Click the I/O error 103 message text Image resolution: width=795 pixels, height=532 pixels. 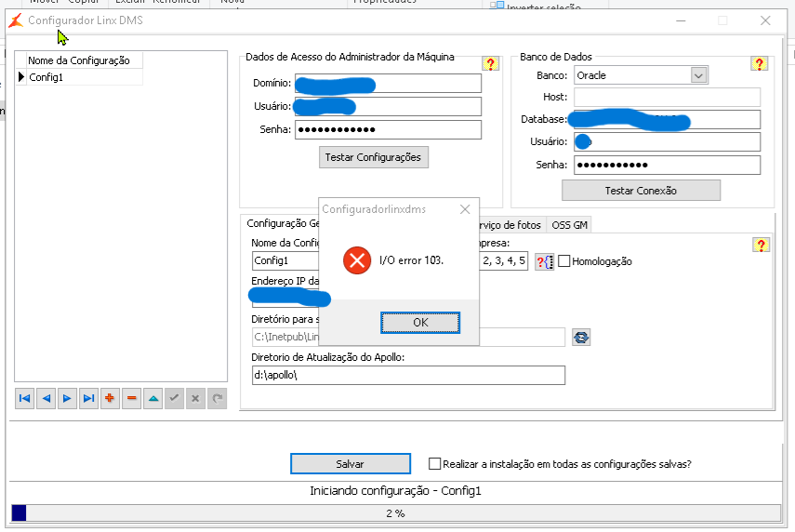[412, 260]
